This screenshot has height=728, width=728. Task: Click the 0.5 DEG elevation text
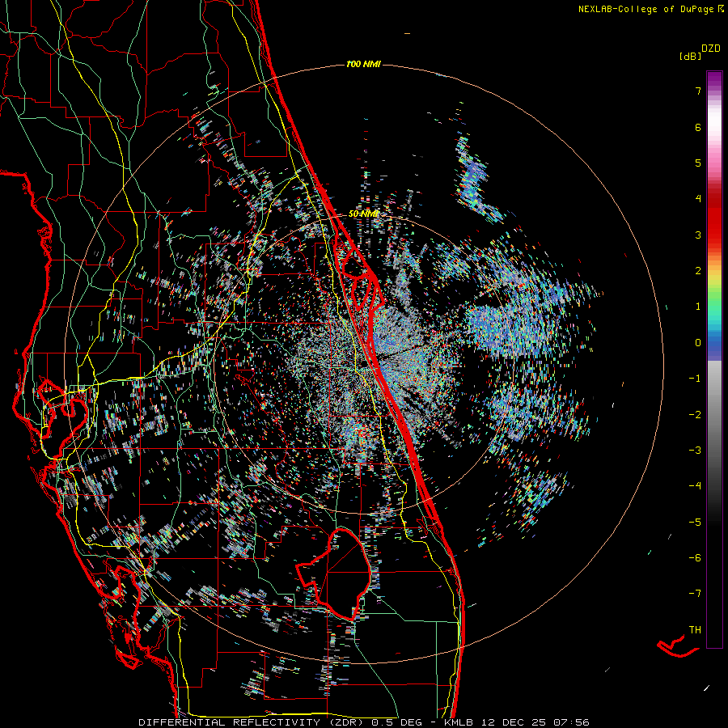pyautogui.click(x=397, y=722)
